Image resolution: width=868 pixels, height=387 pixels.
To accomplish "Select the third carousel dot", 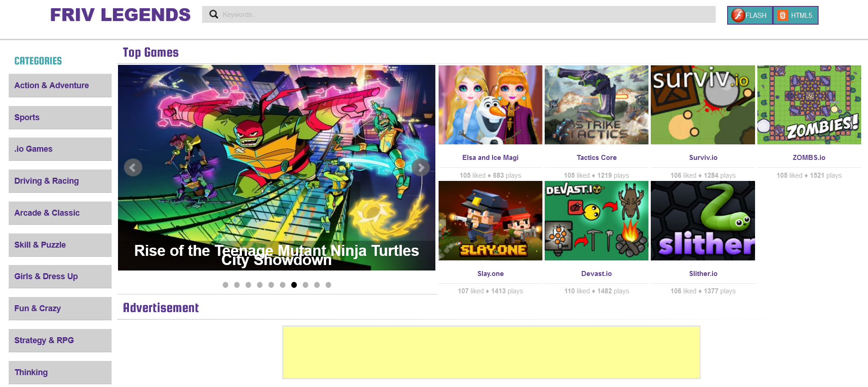I will click(248, 285).
